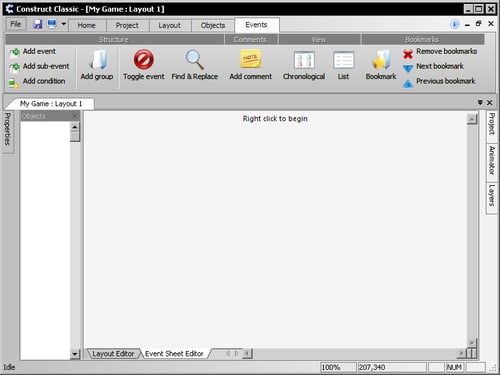Click the Add comment note icon
The image size is (500, 375).
click(x=251, y=59)
